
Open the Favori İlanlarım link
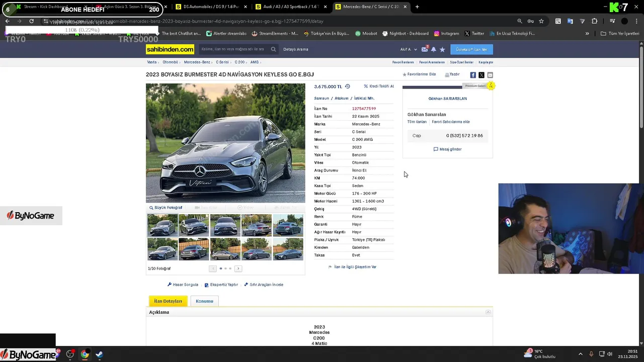tap(403, 62)
